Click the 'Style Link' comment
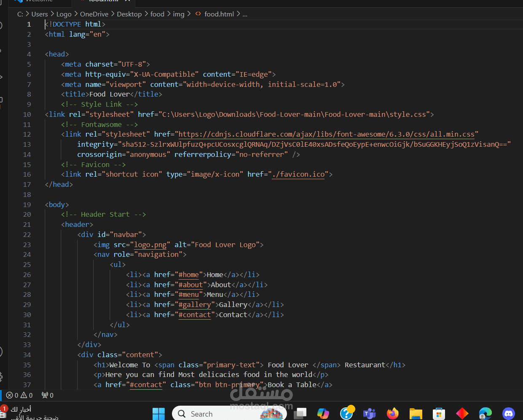 99,104
